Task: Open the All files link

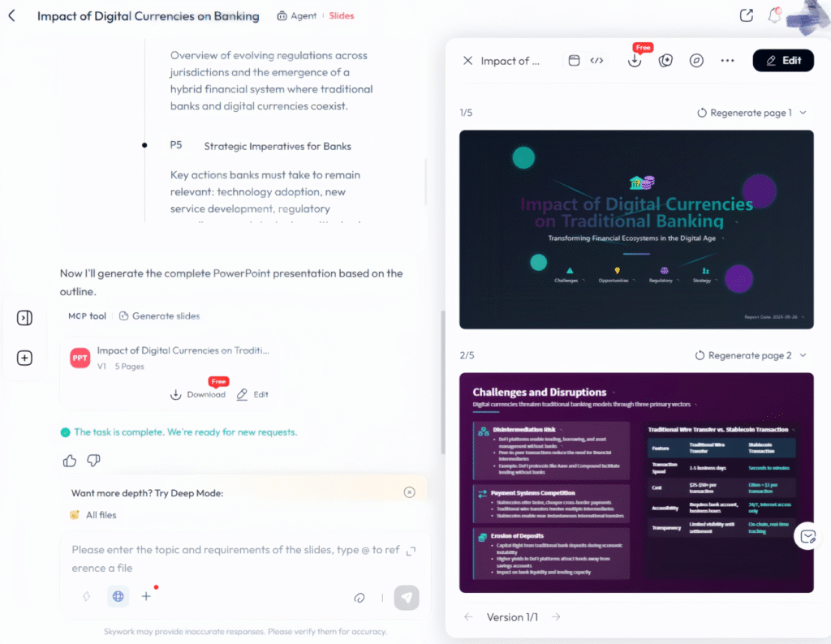Action: (x=101, y=515)
